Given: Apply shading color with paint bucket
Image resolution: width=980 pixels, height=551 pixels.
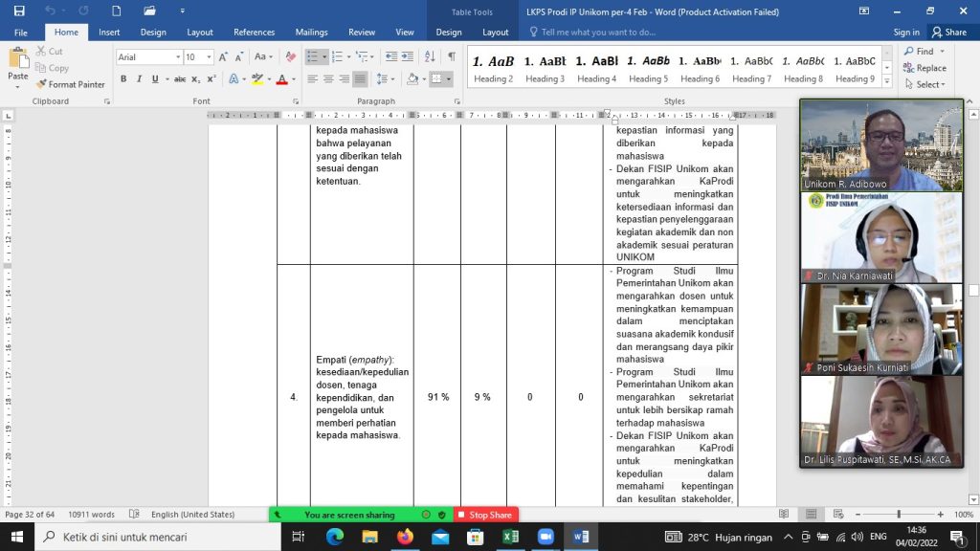Looking at the screenshot, I should (x=412, y=78).
